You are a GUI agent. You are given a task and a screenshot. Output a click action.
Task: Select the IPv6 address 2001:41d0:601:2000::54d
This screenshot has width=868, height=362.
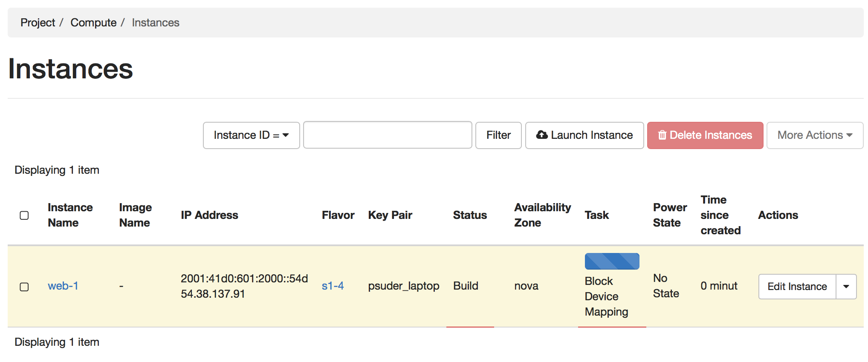coord(244,279)
